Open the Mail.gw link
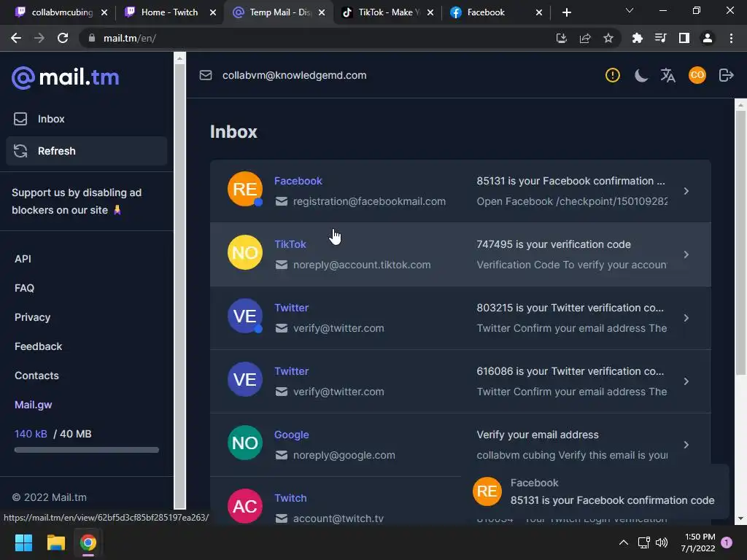Image resolution: width=747 pixels, height=560 pixels. (34, 405)
